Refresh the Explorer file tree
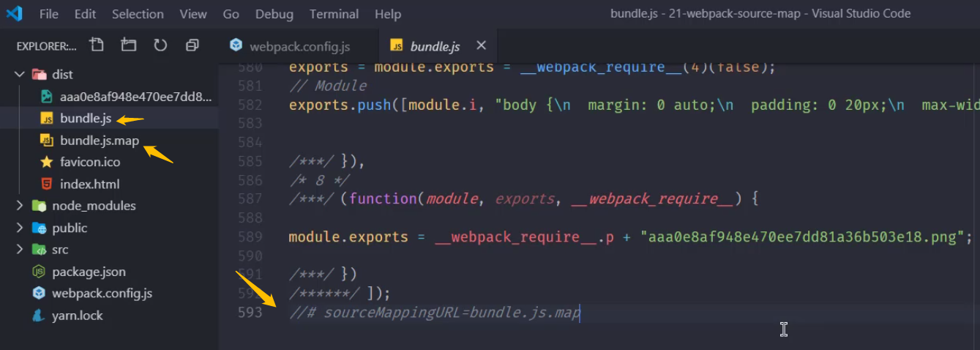 point(160,45)
